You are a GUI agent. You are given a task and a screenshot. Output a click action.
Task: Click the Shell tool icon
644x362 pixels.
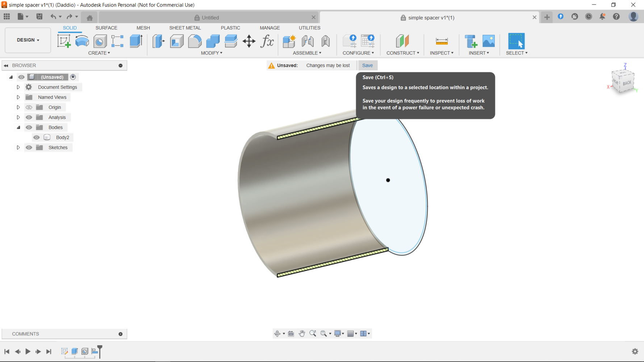click(177, 41)
